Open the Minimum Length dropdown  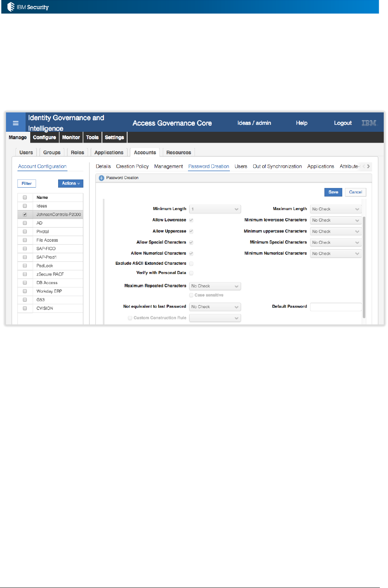click(215, 209)
